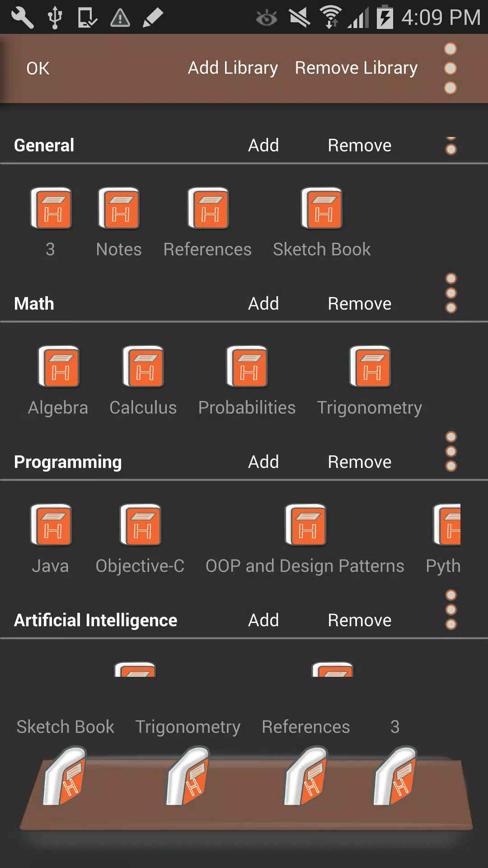This screenshot has width=488, height=868.
Task: Open the Java notebook icon
Action: [51, 525]
